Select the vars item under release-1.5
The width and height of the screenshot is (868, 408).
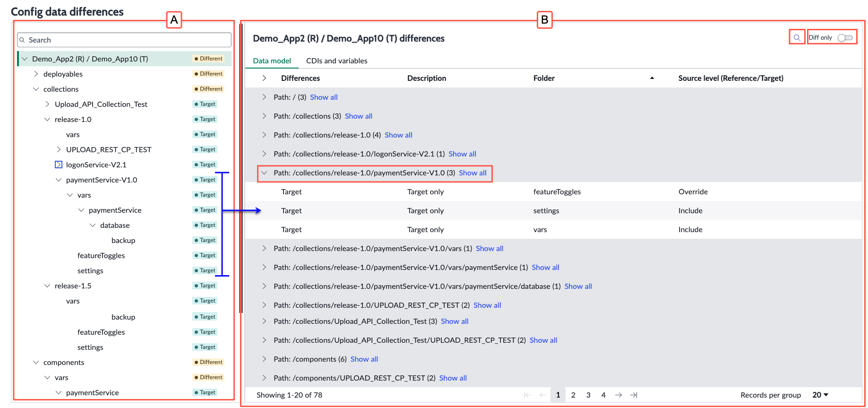[x=73, y=301]
